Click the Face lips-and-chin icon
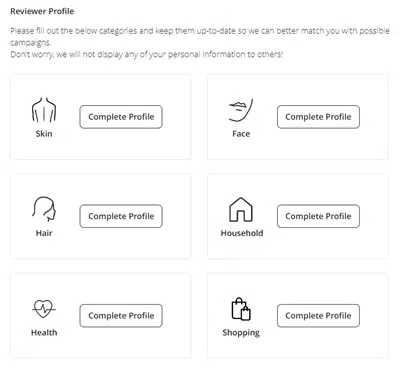Viewport: 400px width, 369px height. click(241, 110)
